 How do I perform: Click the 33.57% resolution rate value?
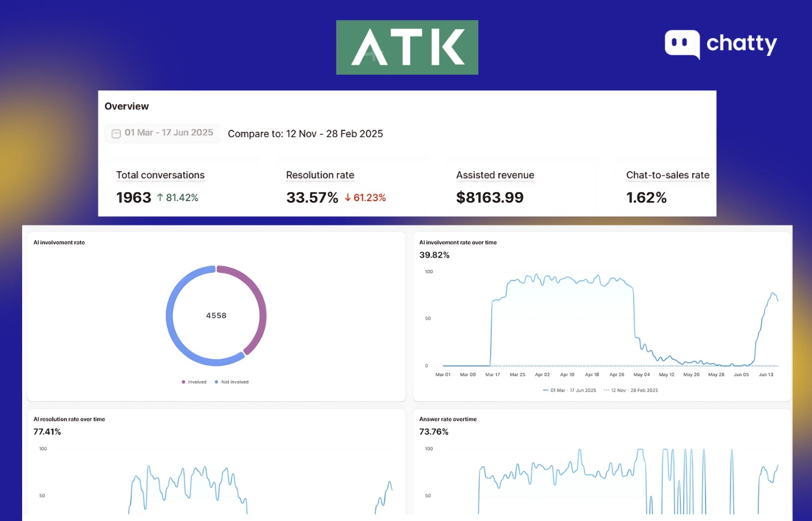pos(312,198)
